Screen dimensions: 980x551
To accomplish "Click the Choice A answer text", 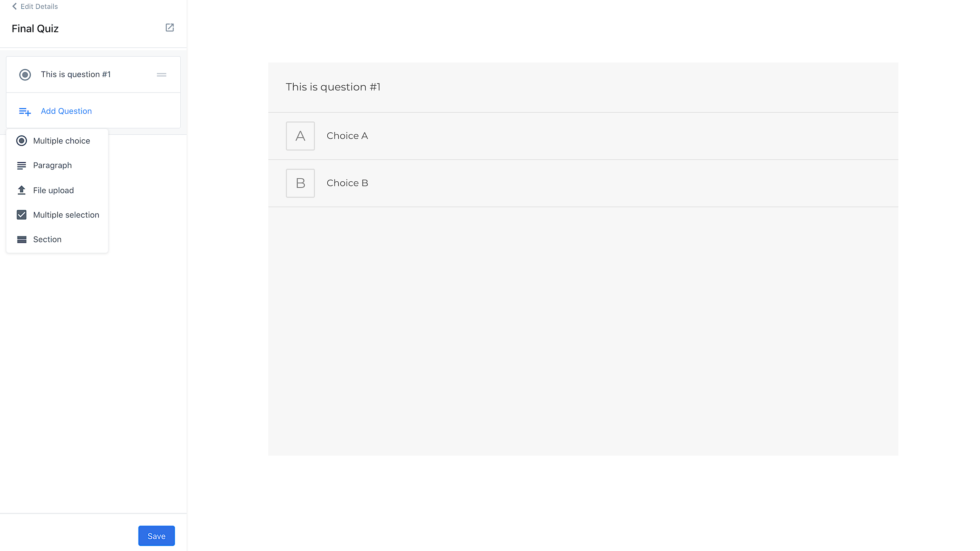I will click(347, 136).
